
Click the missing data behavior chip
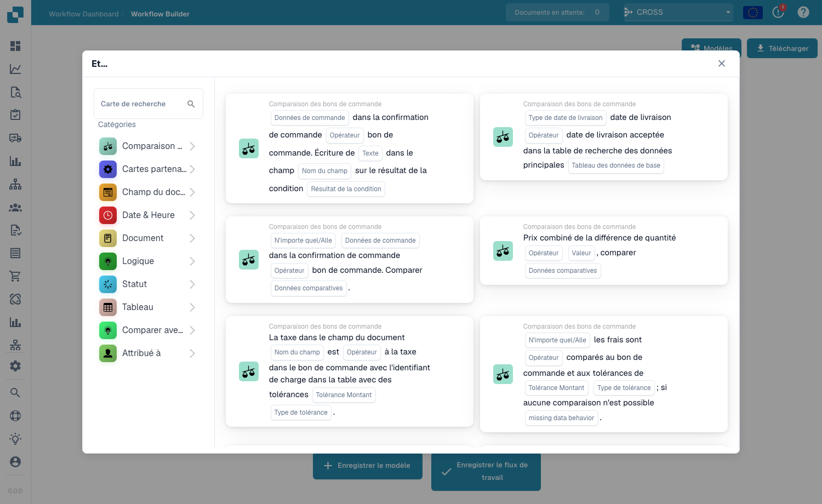tap(561, 418)
